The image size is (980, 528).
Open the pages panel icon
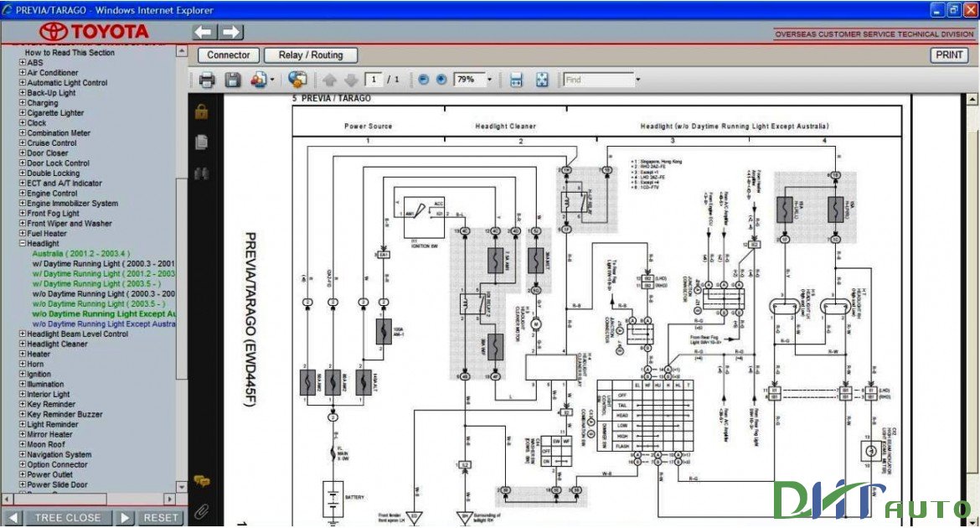pyautogui.click(x=201, y=142)
